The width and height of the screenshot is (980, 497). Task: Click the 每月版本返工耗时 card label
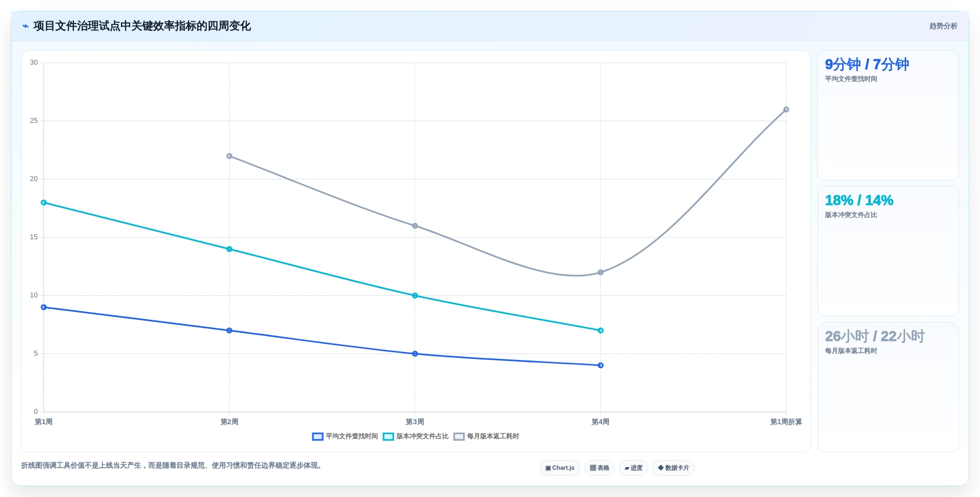point(851,351)
